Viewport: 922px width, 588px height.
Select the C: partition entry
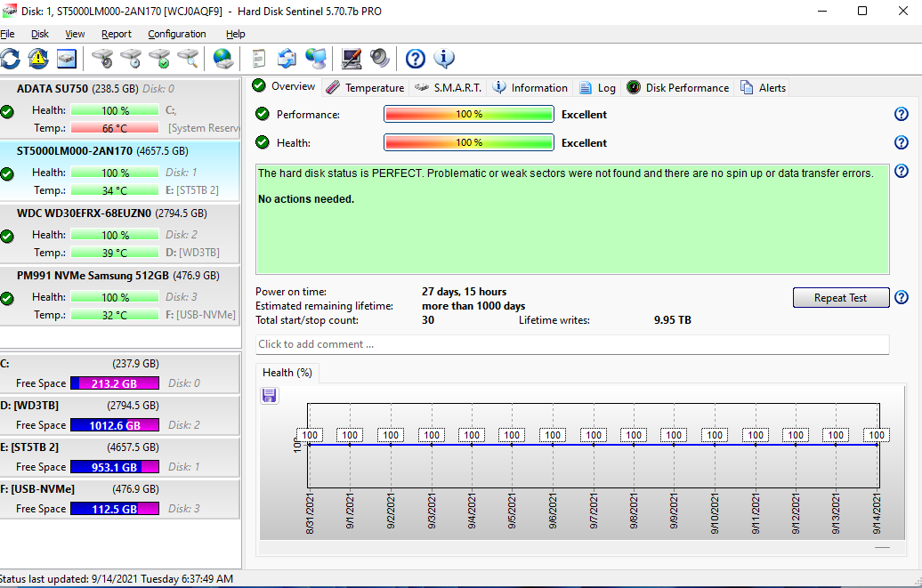coord(120,374)
